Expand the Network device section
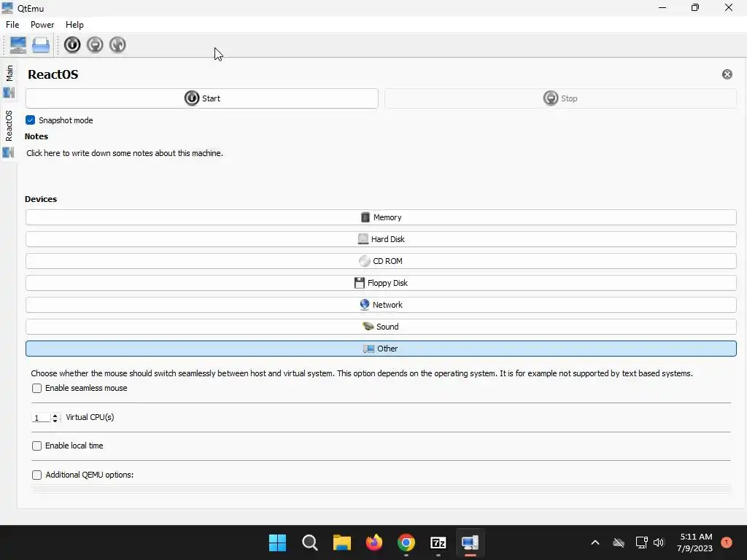747x560 pixels. tap(381, 305)
